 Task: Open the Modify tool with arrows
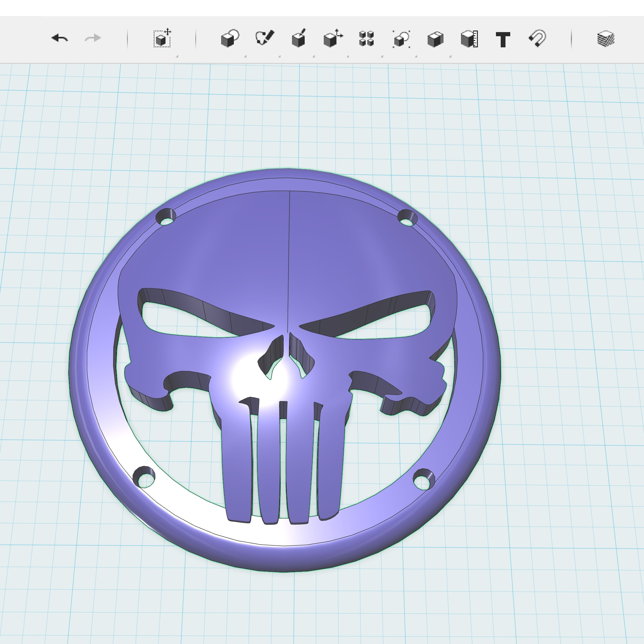coord(333,38)
